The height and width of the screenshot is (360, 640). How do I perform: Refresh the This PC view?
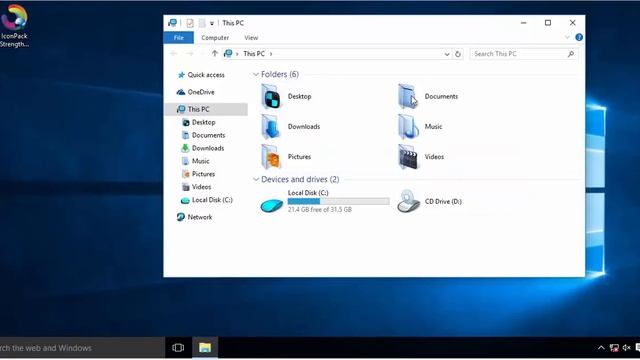(x=458, y=54)
